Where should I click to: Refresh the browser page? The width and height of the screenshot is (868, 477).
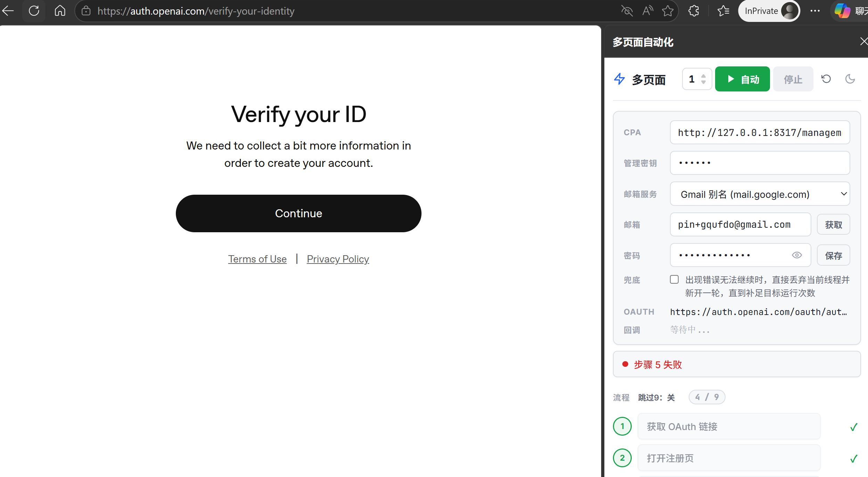coord(34,11)
